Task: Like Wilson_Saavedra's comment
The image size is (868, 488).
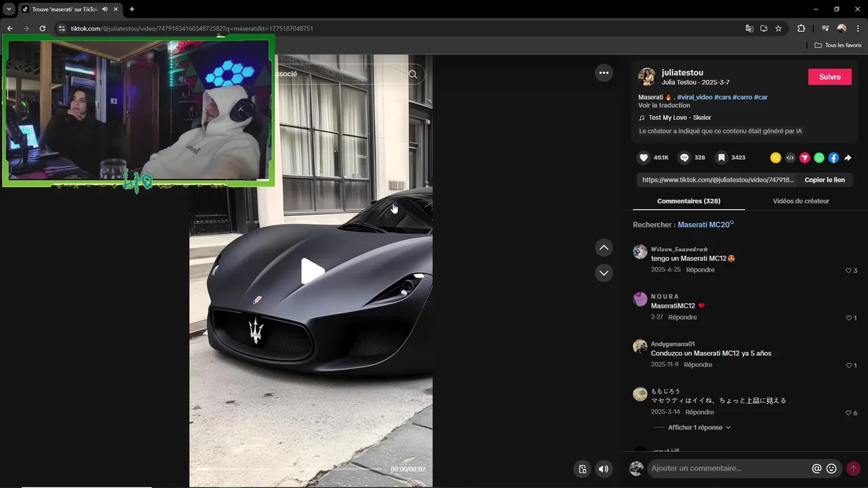Action: click(848, 270)
